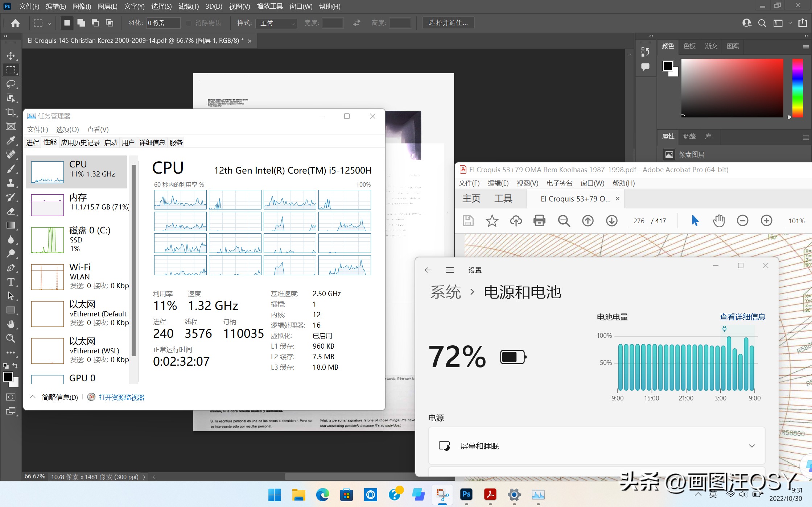
Task: Open the 滤镜(T) menu in Photoshop
Action: (188, 7)
